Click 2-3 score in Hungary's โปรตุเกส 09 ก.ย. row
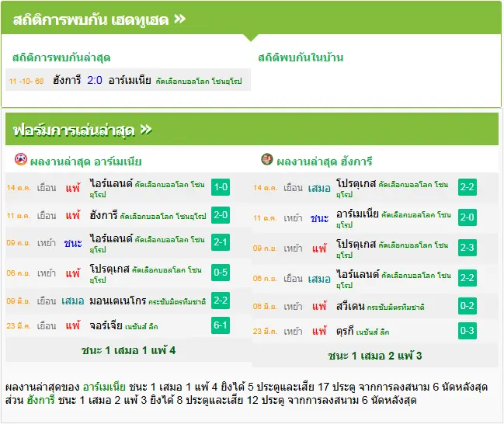 (468, 248)
